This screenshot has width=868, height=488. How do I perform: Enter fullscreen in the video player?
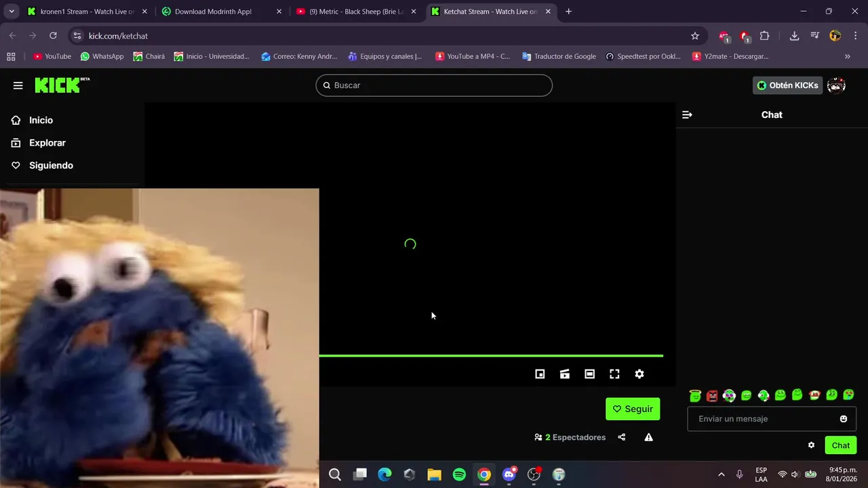614,374
